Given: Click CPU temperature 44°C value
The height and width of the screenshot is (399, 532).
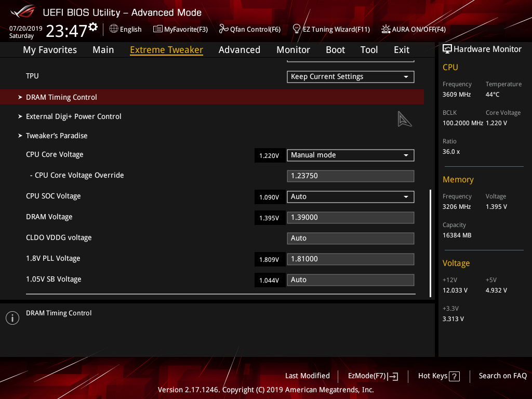Looking at the screenshot, I should pos(493,95).
